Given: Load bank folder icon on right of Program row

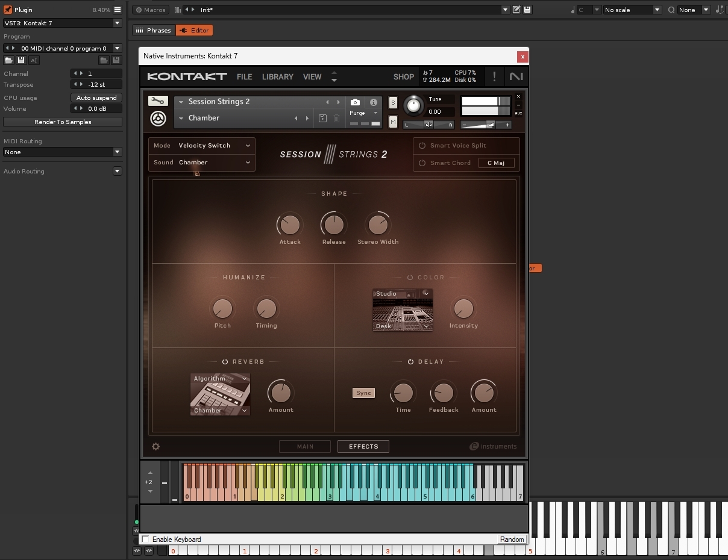Looking at the screenshot, I should click(x=104, y=60).
